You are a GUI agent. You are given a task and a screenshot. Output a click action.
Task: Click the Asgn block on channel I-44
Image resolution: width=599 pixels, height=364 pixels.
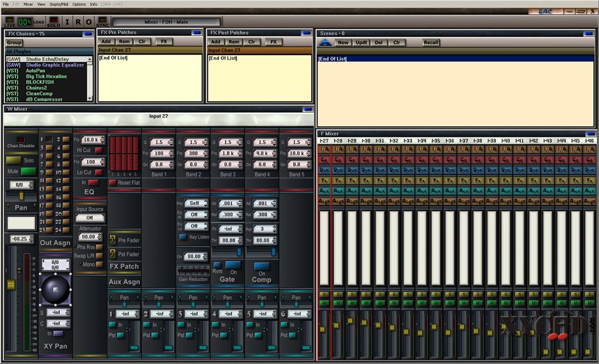pos(562,201)
